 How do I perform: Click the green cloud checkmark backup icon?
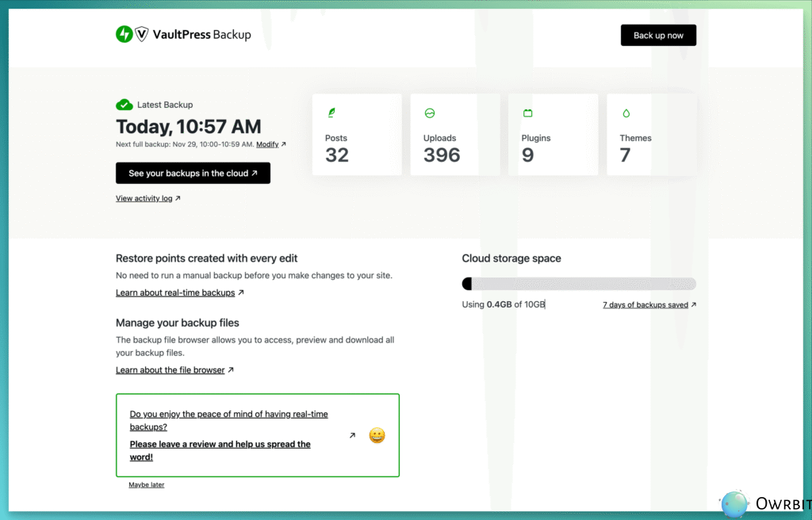pos(124,105)
